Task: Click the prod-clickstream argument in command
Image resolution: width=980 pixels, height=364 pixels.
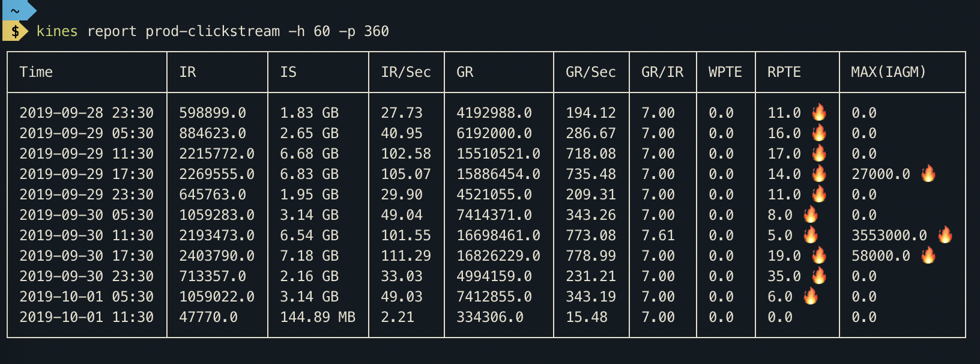Action: [x=213, y=31]
